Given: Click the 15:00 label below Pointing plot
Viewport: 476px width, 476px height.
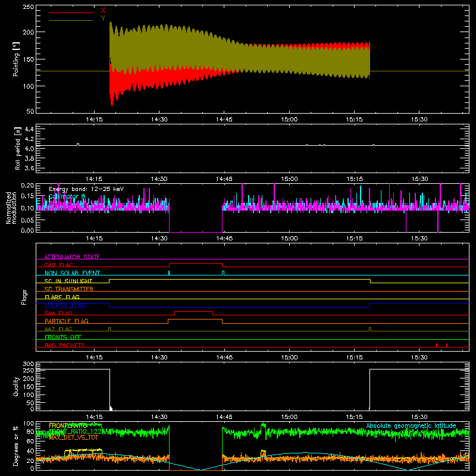Looking at the screenshot, I should pos(289,120).
